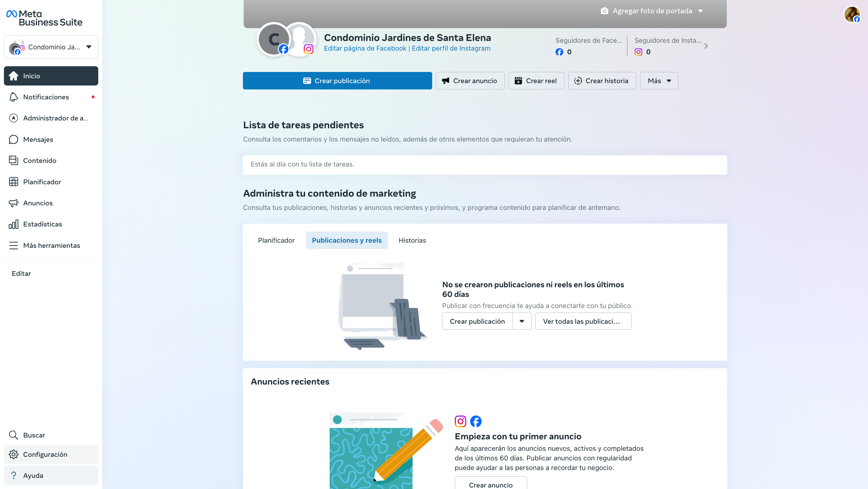Click the Instagram icon in Anuncios recientes
The height and width of the screenshot is (489, 868).
point(460,421)
